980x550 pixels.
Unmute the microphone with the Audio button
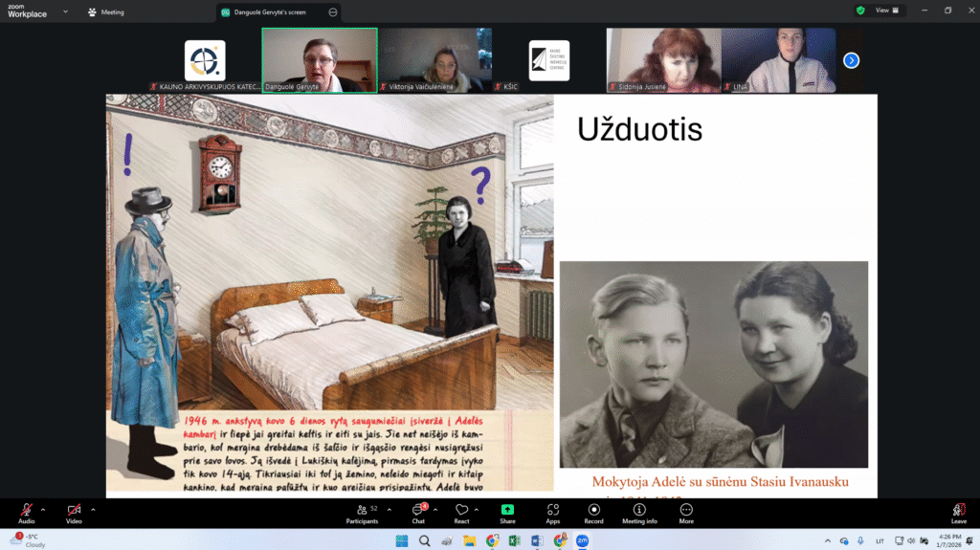[x=27, y=512]
